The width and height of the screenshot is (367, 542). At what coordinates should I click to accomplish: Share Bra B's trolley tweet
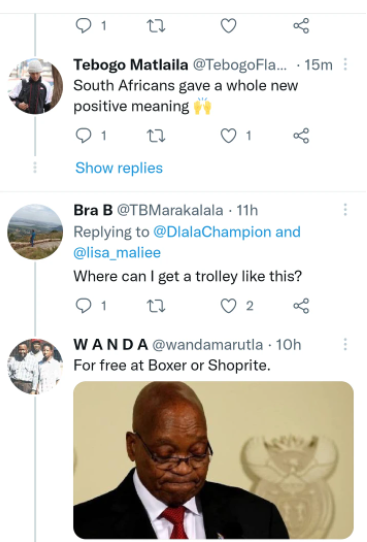[301, 306]
